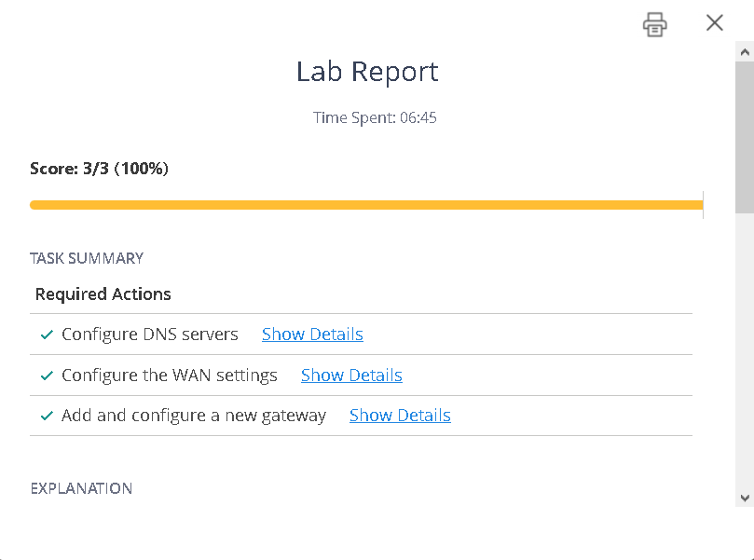Viewport: 754px width, 560px height.
Task: Expand details for Configure the WAN settings
Action: [351, 376]
